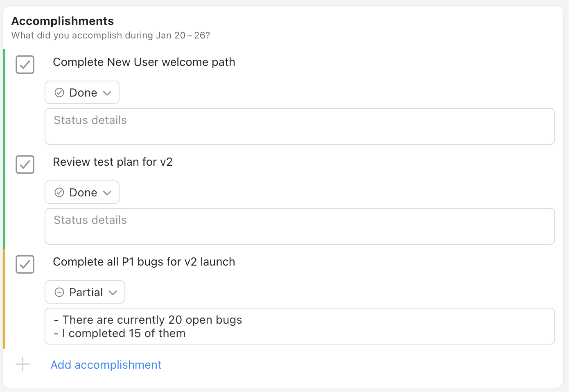This screenshot has width=569, height=392.
Task: Click Status details field under welcome path
Action: point(300,126)
